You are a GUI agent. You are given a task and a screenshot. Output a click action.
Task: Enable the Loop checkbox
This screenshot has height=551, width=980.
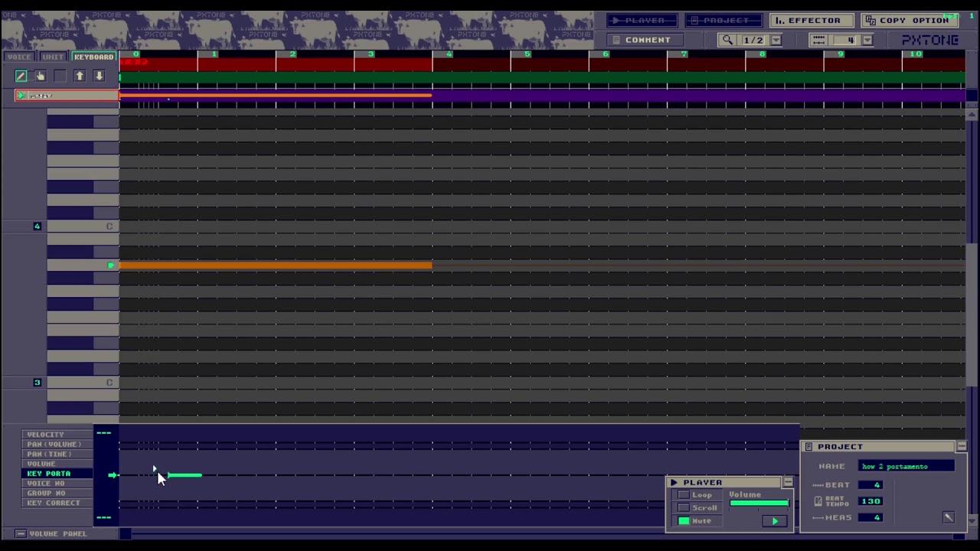pyautogui.click(x=684, y=495)
